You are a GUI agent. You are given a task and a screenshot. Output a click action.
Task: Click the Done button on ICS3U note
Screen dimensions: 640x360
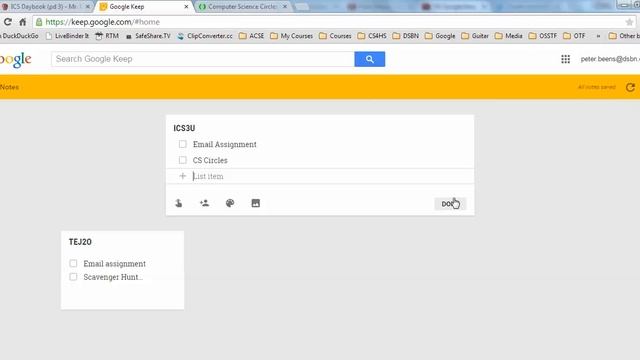click(x=450, y=204)
